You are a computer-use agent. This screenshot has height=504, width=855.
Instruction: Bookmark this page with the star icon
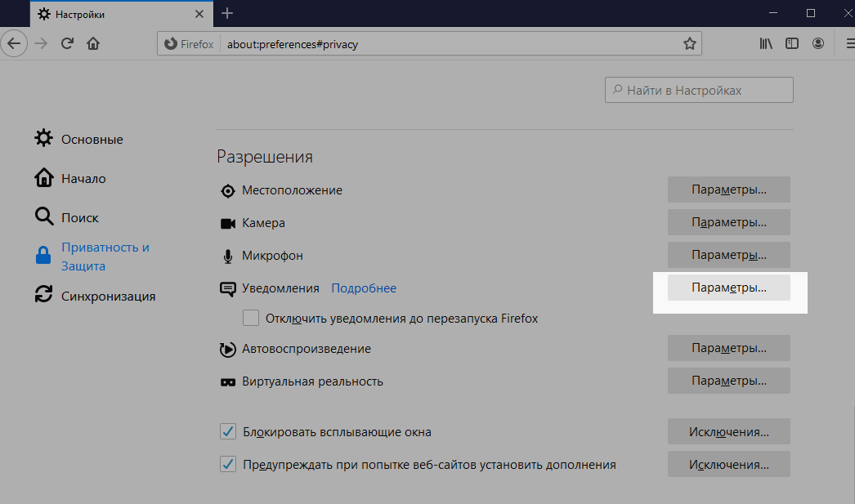[x=689, y=43]
